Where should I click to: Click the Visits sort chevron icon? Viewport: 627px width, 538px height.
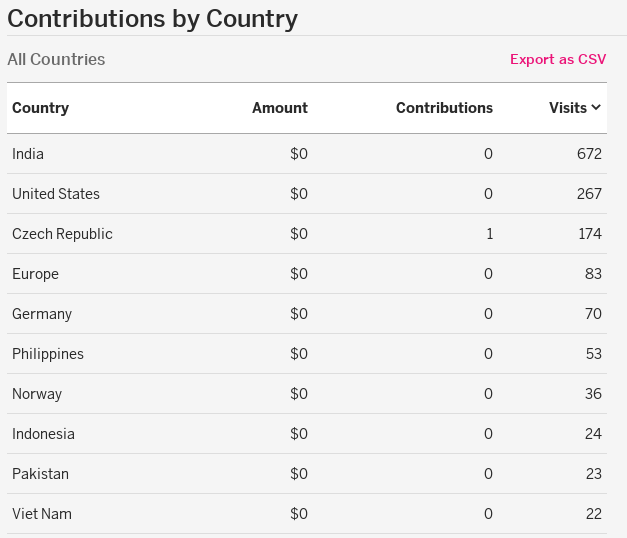[x=596, y=108]
